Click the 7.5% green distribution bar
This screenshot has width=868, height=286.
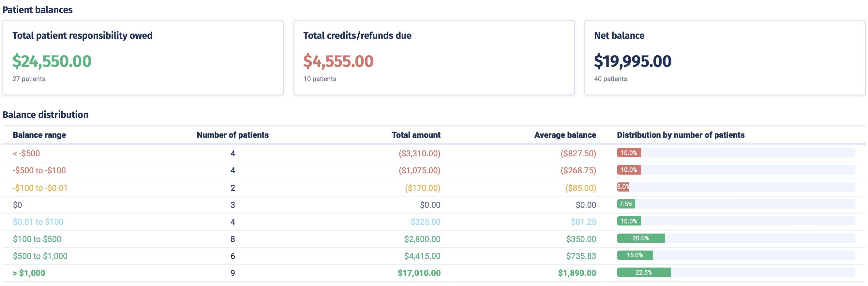tap(626, 204)
